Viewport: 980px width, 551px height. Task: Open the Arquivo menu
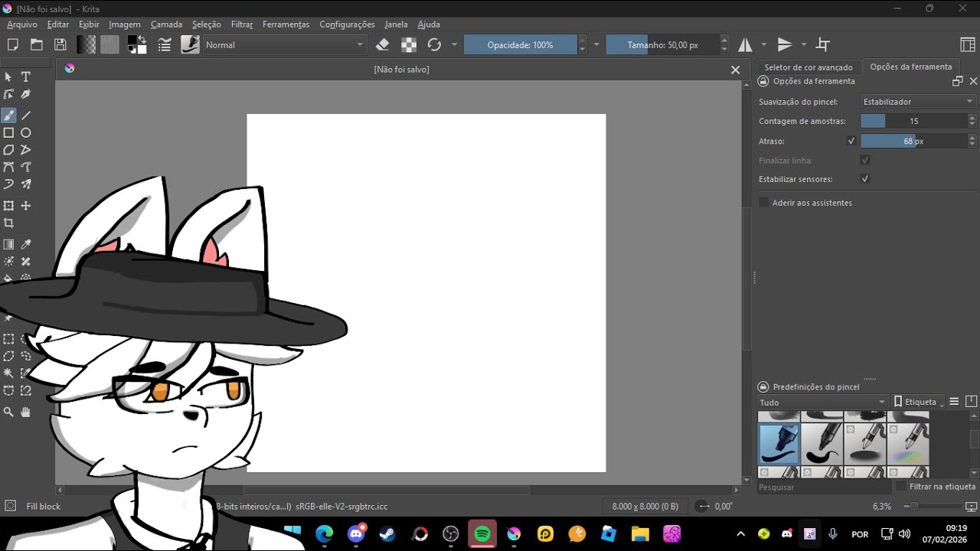point(22,24)
